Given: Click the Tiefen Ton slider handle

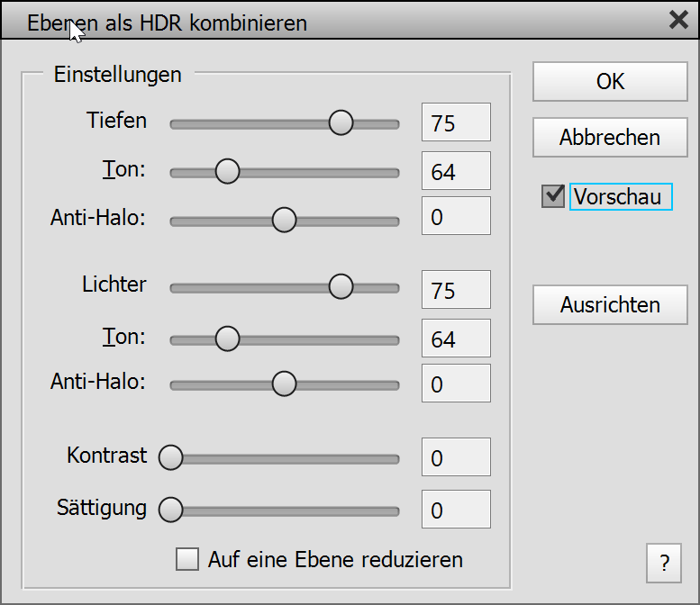Looking at the screenshot, I should coord(227,171).
